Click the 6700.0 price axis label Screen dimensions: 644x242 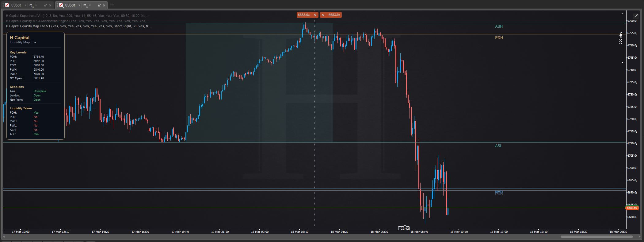tap(632, 168)
